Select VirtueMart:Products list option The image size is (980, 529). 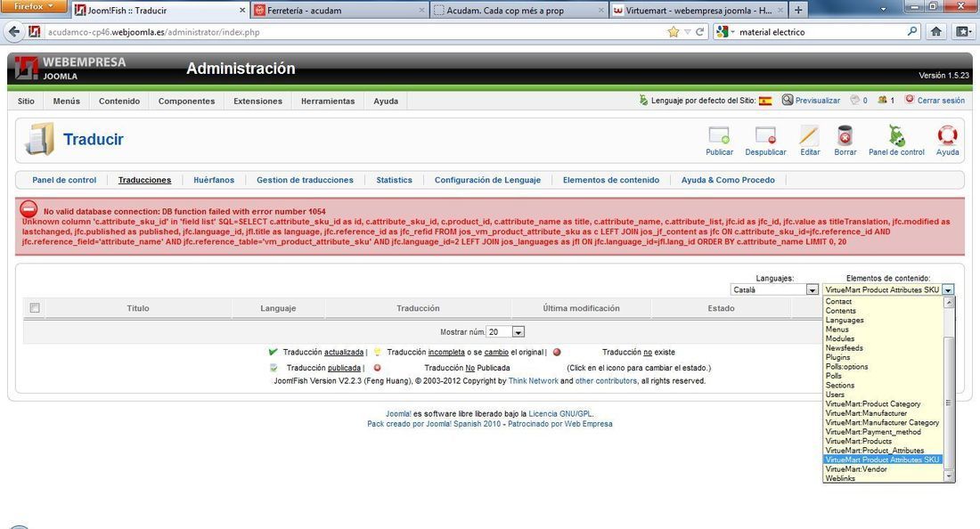click(x=883, y=441)
